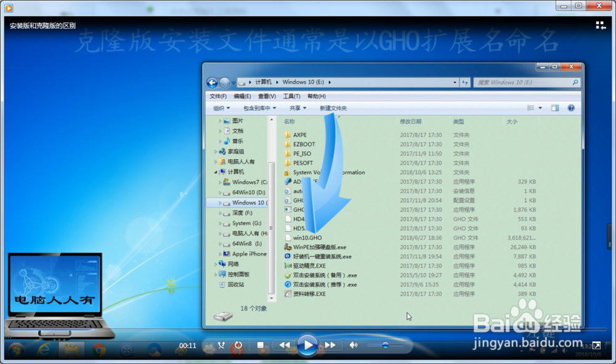Open the 包含到库中 dropdown
Viewport: 616px width, 364px height.
point(260,108)
